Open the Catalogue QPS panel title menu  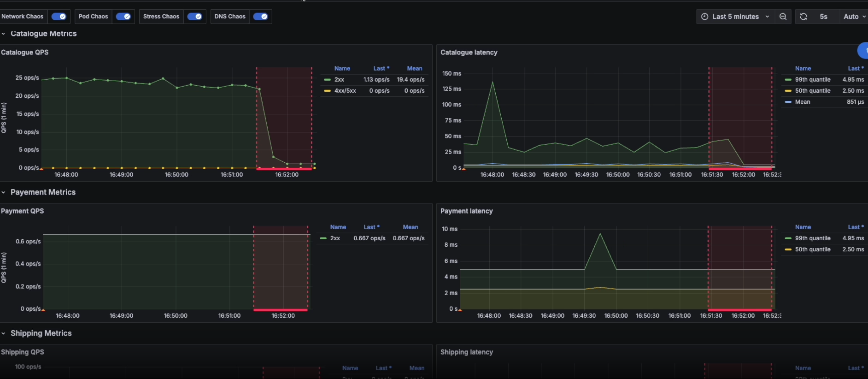point(25,53)
